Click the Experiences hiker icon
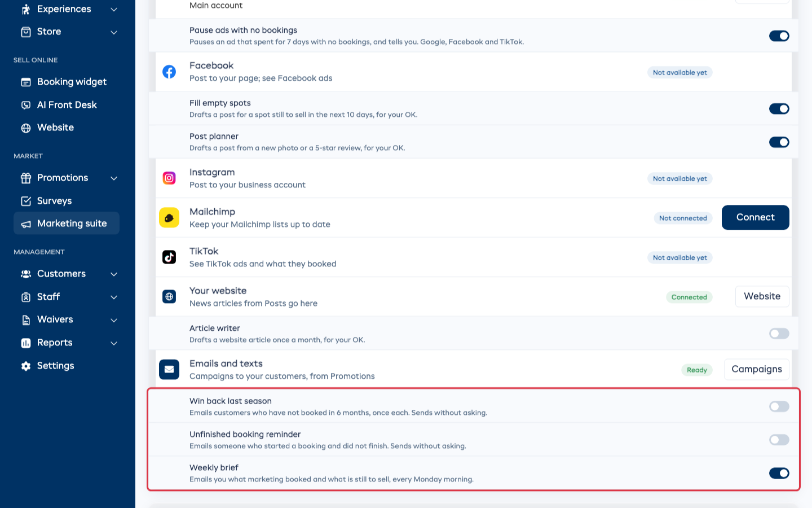 tap(26, 9)
